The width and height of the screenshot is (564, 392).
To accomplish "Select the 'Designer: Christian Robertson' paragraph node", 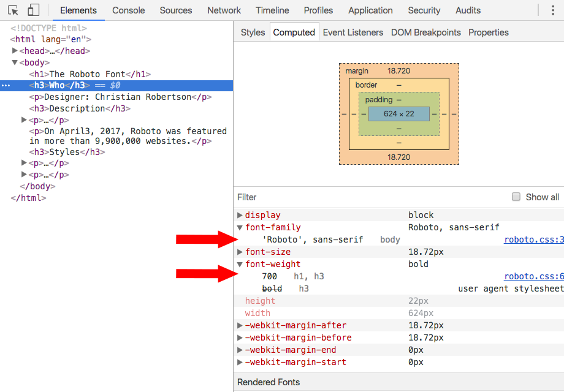I will coord(121,97).
